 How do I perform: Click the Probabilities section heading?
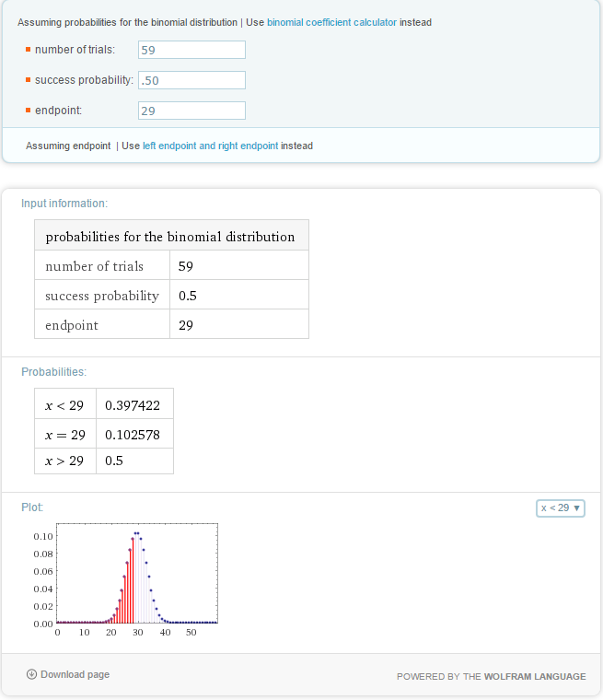pos(54,372)
